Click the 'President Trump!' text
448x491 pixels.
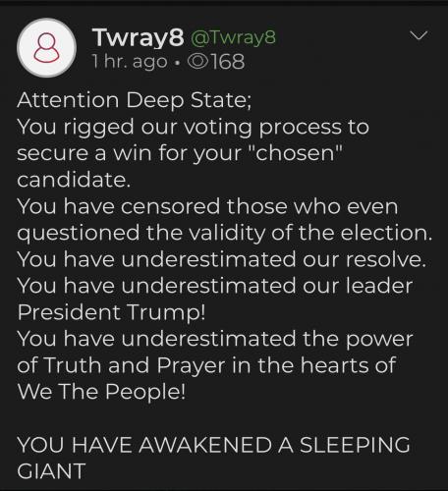point(111,312)
